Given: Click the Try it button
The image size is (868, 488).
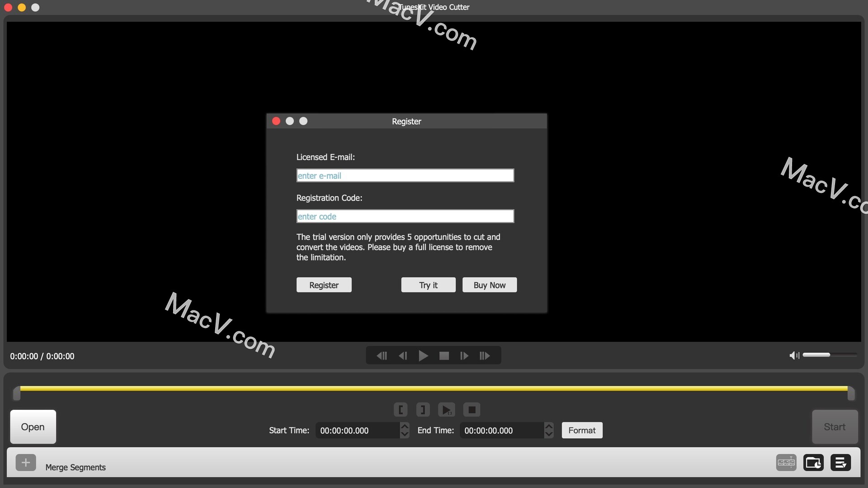Looking at the screenshot, I should tap(428, 285).
